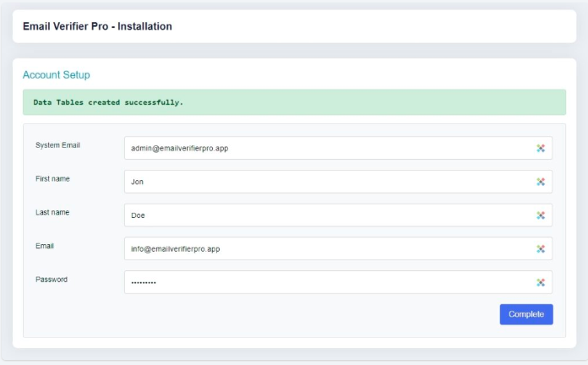This screenshot has width=588, height=365.
Task: Click the Password label
Action: tap(52, 280)
